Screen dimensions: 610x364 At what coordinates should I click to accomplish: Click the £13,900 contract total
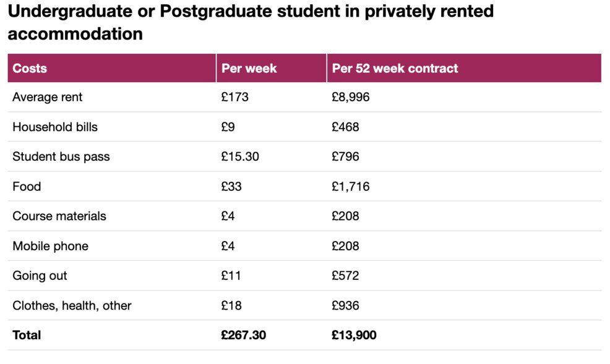(354, 335)
